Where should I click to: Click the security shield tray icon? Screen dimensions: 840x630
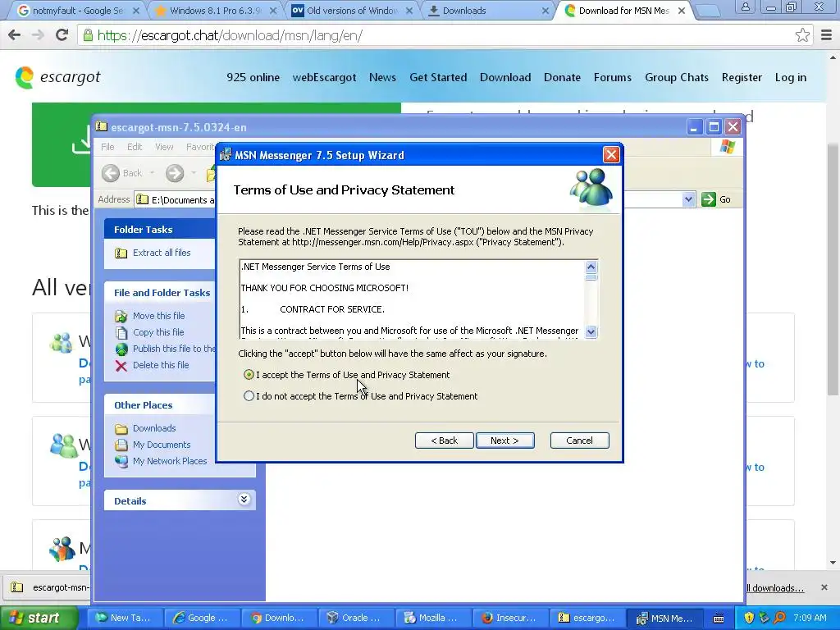[749, 619]
